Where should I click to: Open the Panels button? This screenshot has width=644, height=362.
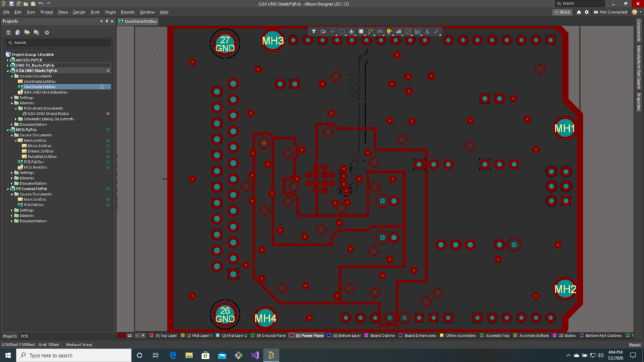coord(635,345)
